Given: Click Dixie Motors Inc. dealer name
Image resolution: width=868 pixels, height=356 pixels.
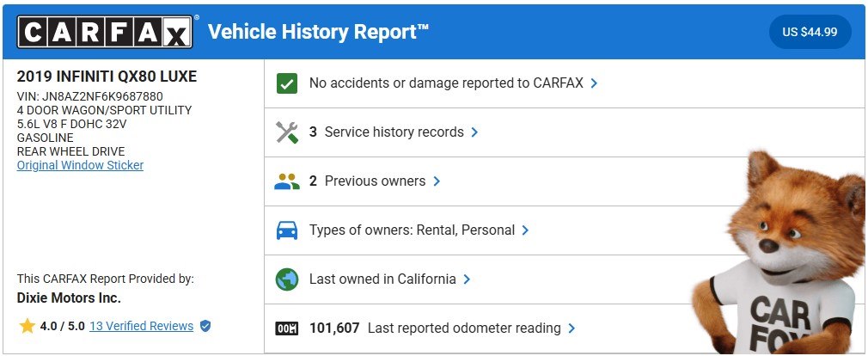Looking at the screenshot, I should click(x=69, y=298).
